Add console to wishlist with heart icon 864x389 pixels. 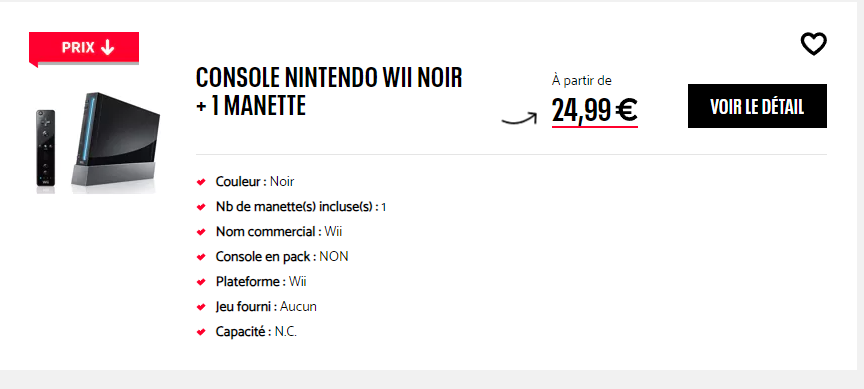813,44
